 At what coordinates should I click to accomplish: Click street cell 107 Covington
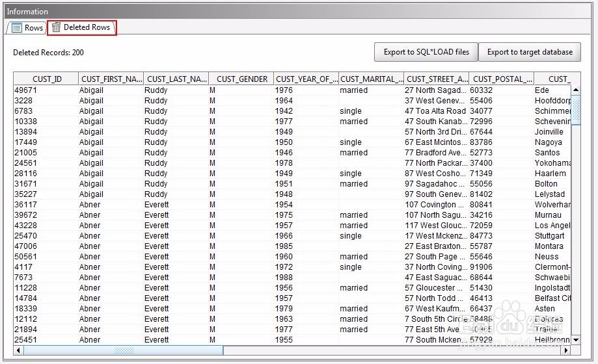click(x=436, y=205)
